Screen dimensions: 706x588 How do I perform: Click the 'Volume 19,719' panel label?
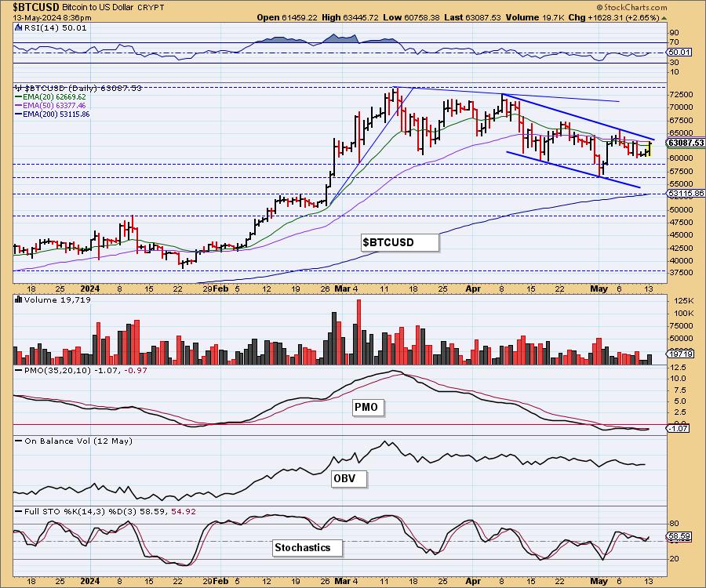[x=57, y=299]
